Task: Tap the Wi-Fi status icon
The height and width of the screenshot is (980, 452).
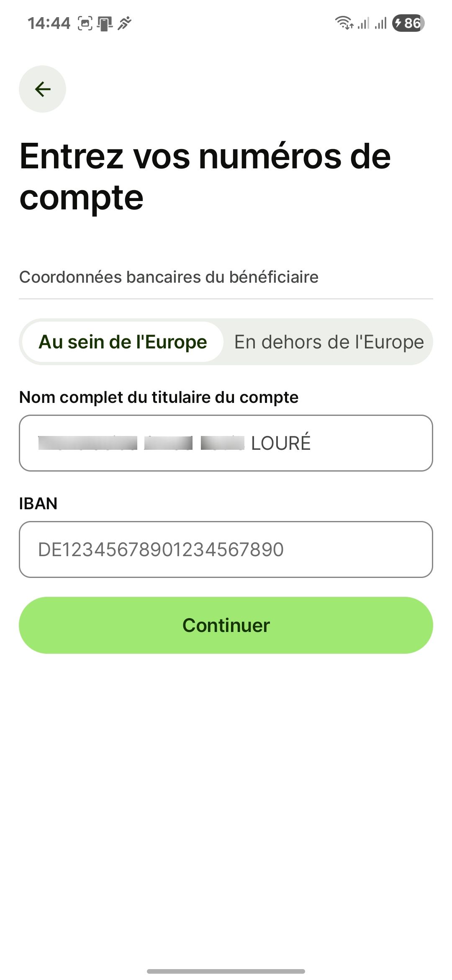Action: pos(344,23)
